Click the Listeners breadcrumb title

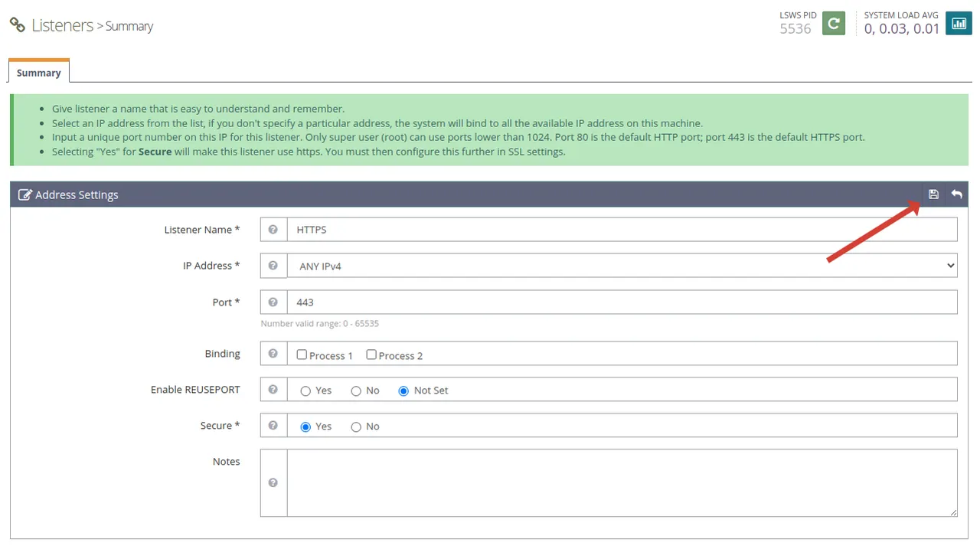click(x=62, y=25)
